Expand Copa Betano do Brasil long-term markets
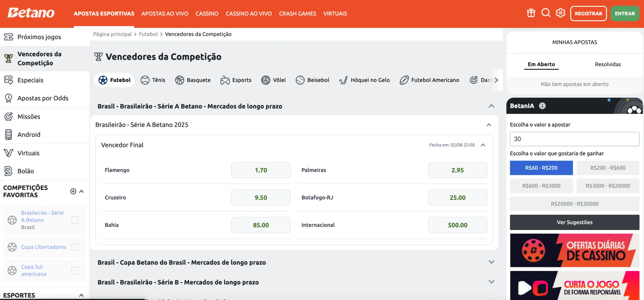Screen dimensions: 644x300 (x=491, y=262)
